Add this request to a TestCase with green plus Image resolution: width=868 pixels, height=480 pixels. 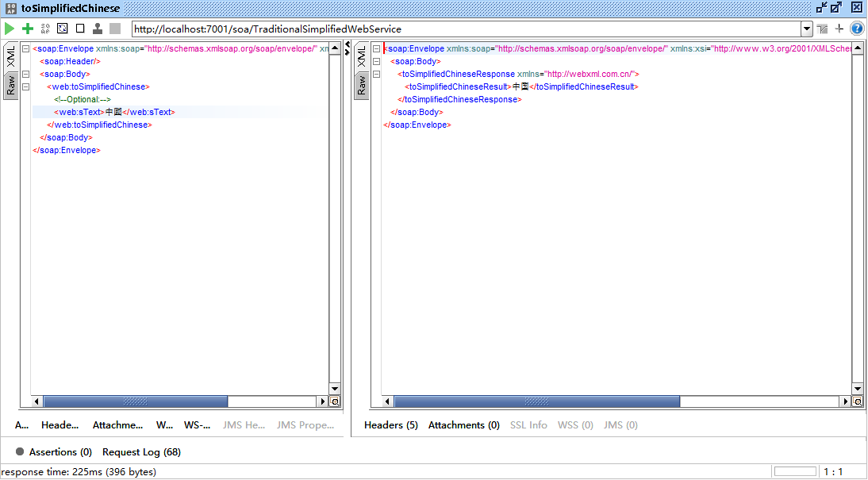(27, 29)
